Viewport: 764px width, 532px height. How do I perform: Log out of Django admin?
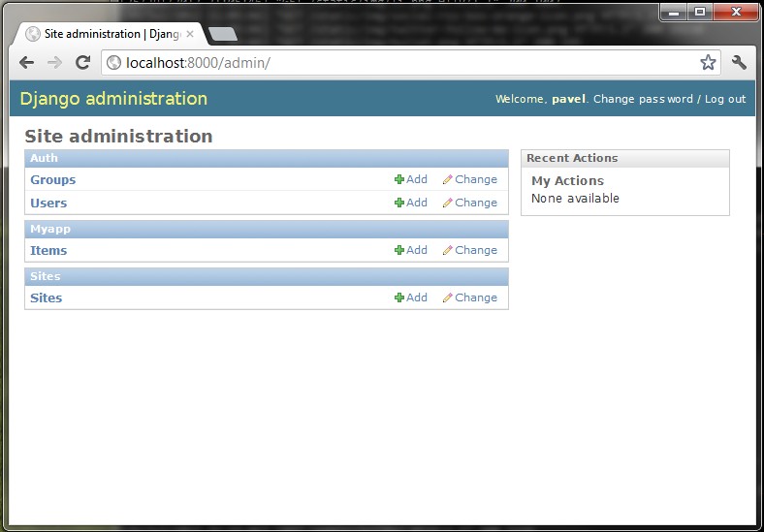coord(725,99)
